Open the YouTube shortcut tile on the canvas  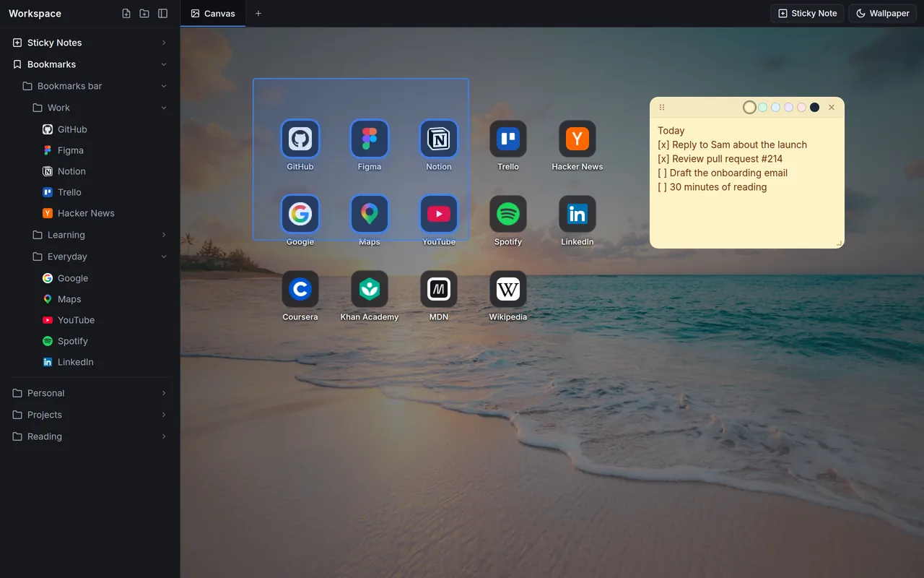(439, 214)
